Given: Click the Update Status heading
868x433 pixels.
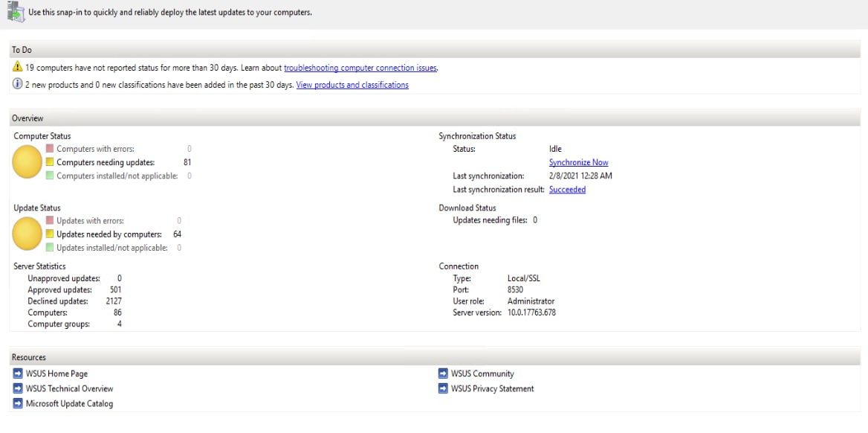Looking at the screenshot, I should 37,208.
